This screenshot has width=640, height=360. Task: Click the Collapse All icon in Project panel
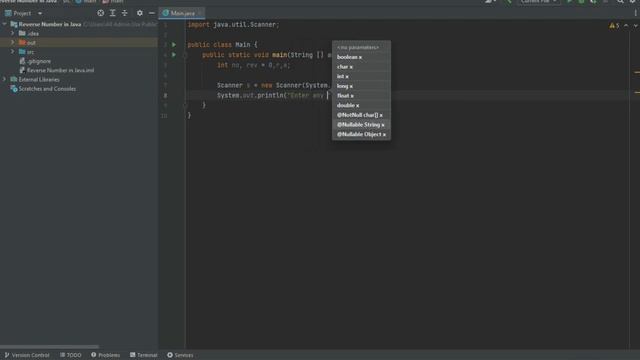pos(124,13)
